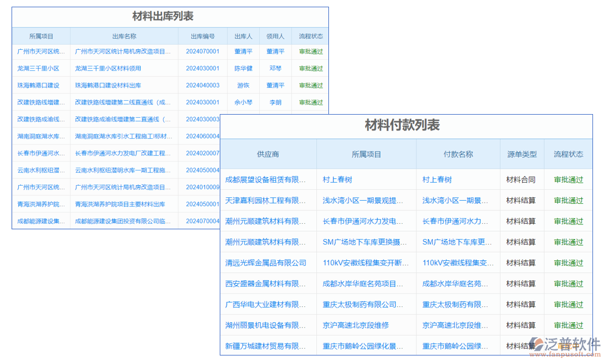Image resolution: width=607 pixels, height=364 pixels.
Task: Click the 流程状态 header in payment list
Action: click(568, 154)
